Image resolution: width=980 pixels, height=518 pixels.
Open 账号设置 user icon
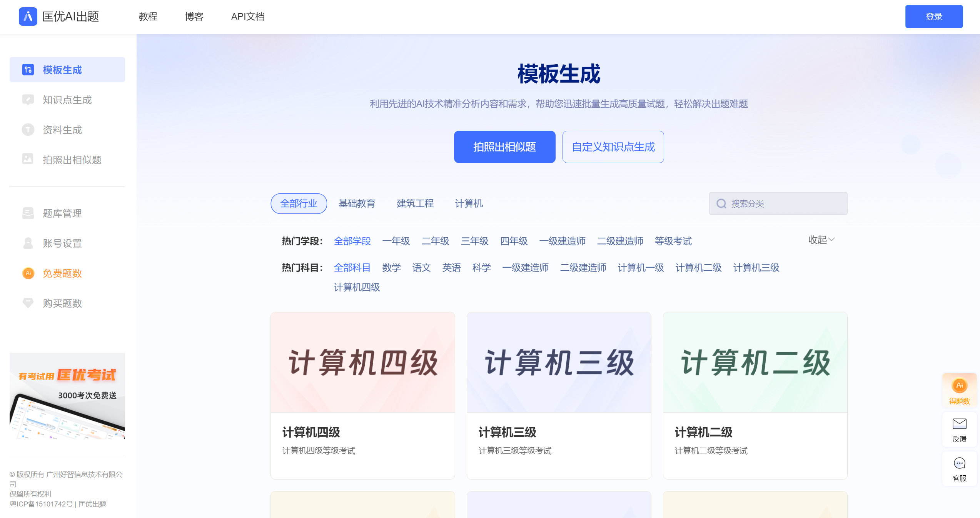(x=28, y=243)
